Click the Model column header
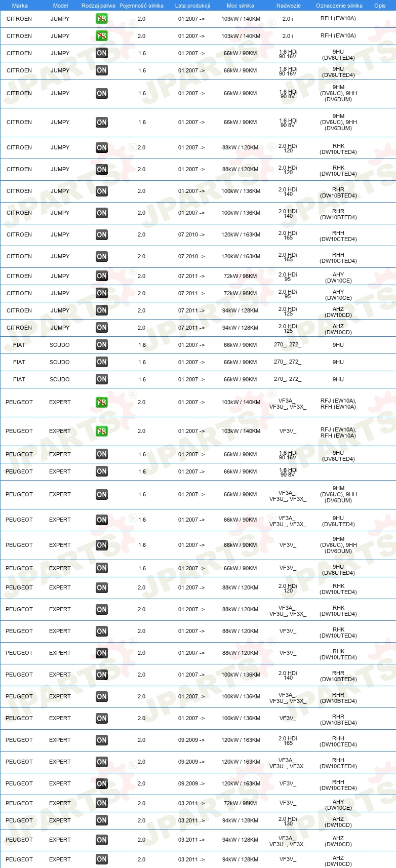The width and height of the screenshot is (396, 868). pos(60,6)
